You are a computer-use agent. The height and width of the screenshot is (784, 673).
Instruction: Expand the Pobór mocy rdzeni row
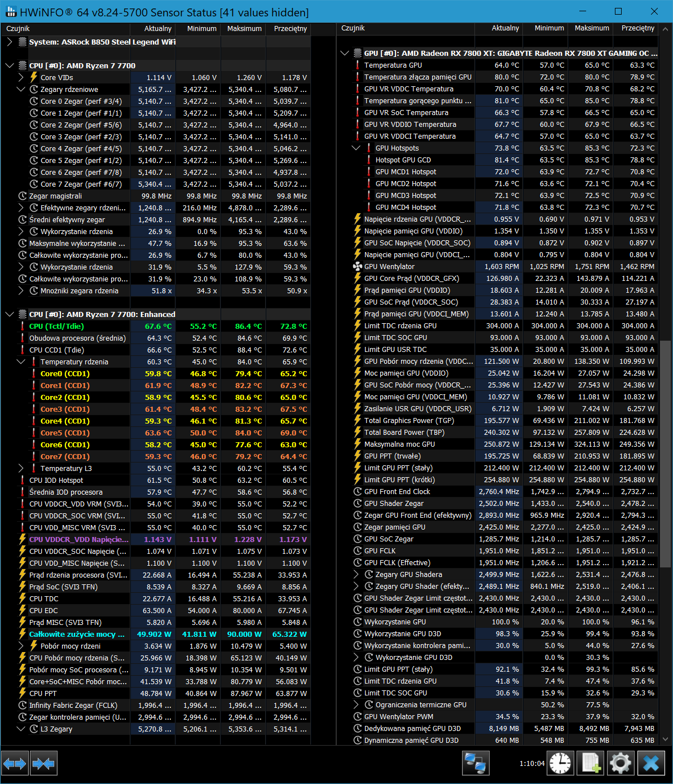tap(21, 646)
